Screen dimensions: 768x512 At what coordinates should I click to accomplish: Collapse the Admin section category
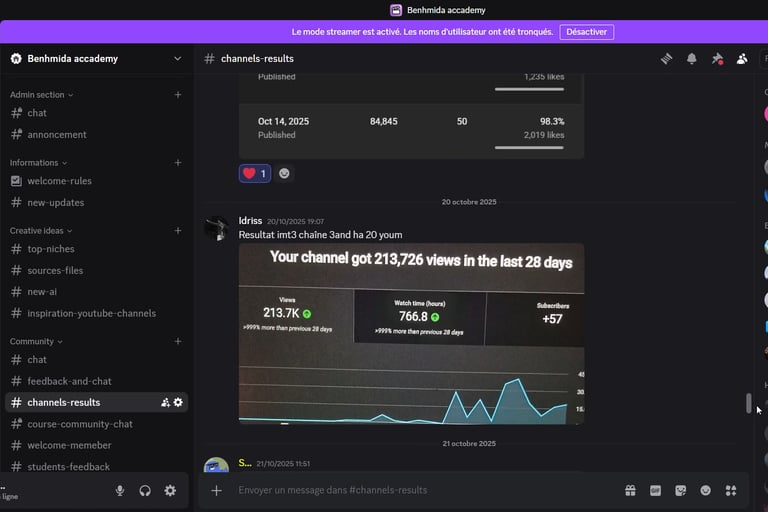tap(42, 95)
